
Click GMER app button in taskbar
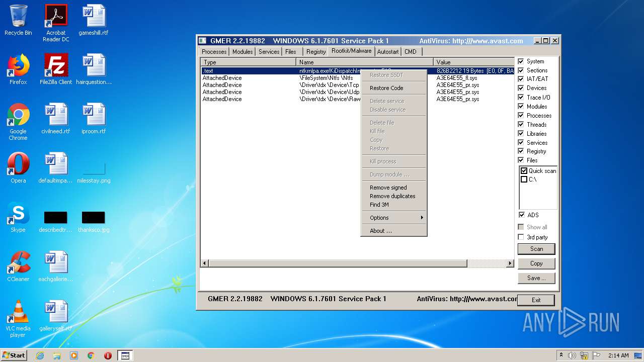[x=125, y=355]
